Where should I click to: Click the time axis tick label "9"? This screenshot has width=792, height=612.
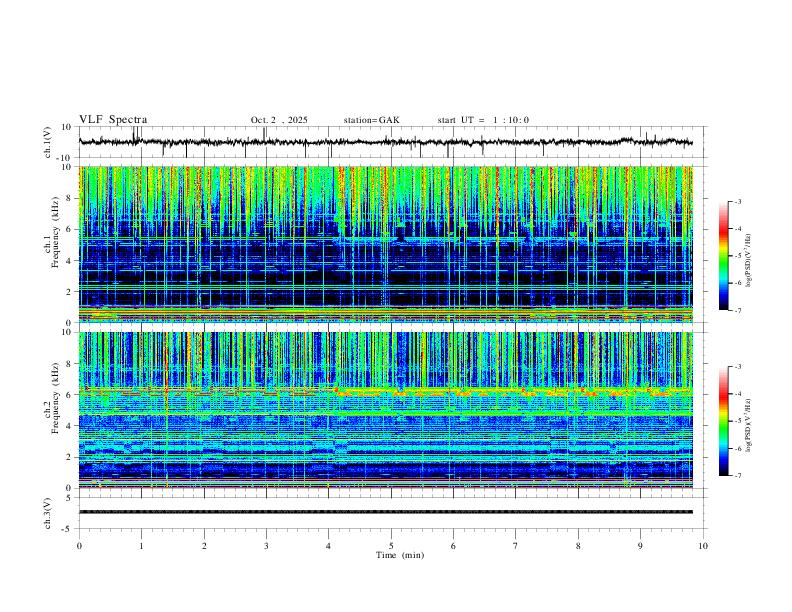[640, 546]
